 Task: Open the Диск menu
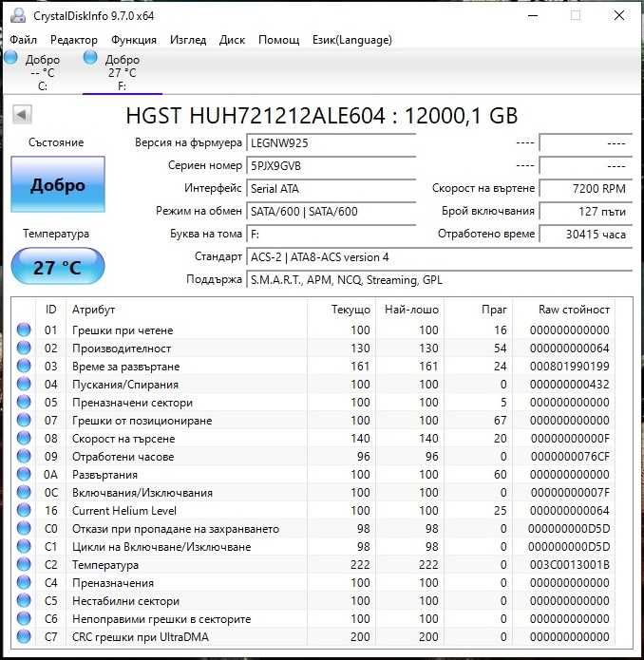(x=232, y=40)
